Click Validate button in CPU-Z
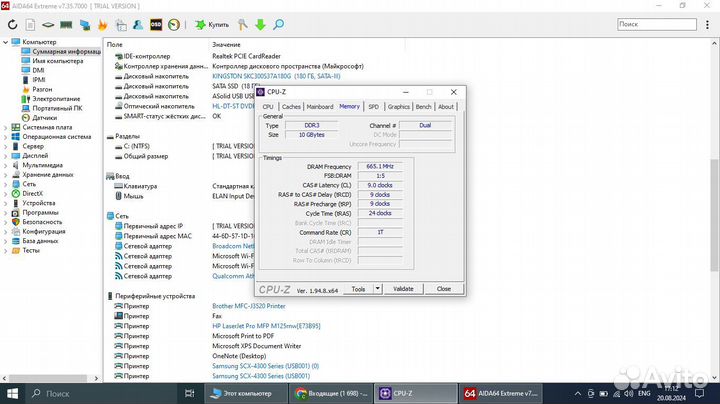Image resolution: width=720 pixels, height=404 pixels. (403, 289)
